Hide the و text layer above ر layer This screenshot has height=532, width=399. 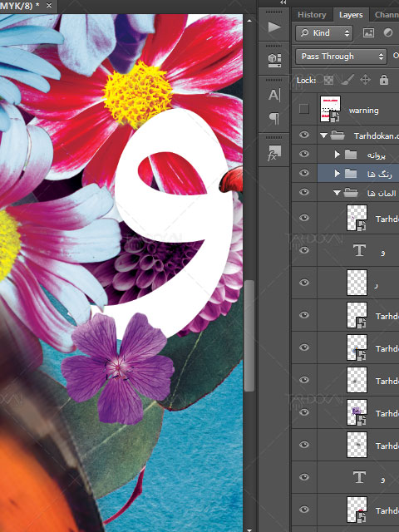pyautogui.click(x=304, y=250)
